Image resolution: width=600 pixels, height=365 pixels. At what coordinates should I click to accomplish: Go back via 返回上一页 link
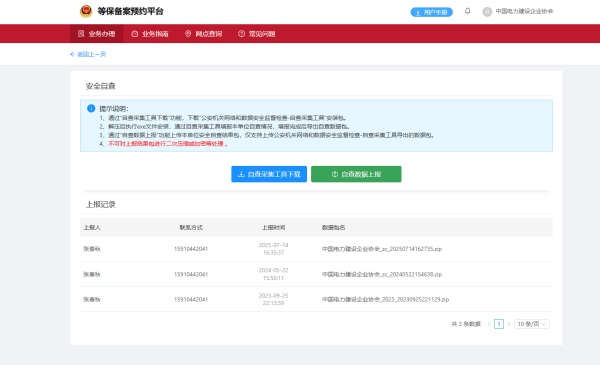pos(88,54)
